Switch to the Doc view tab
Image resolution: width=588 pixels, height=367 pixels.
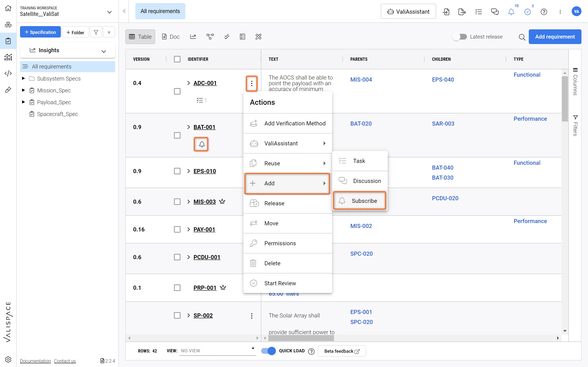(x=171, y=37)
